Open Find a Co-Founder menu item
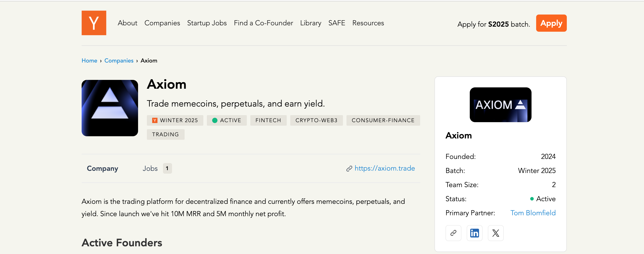 [263, 23]
